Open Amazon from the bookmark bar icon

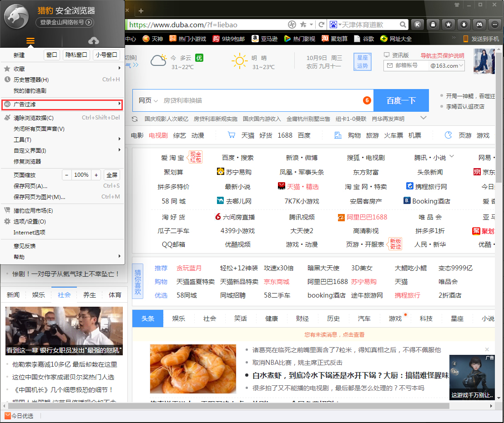[255, 39]
